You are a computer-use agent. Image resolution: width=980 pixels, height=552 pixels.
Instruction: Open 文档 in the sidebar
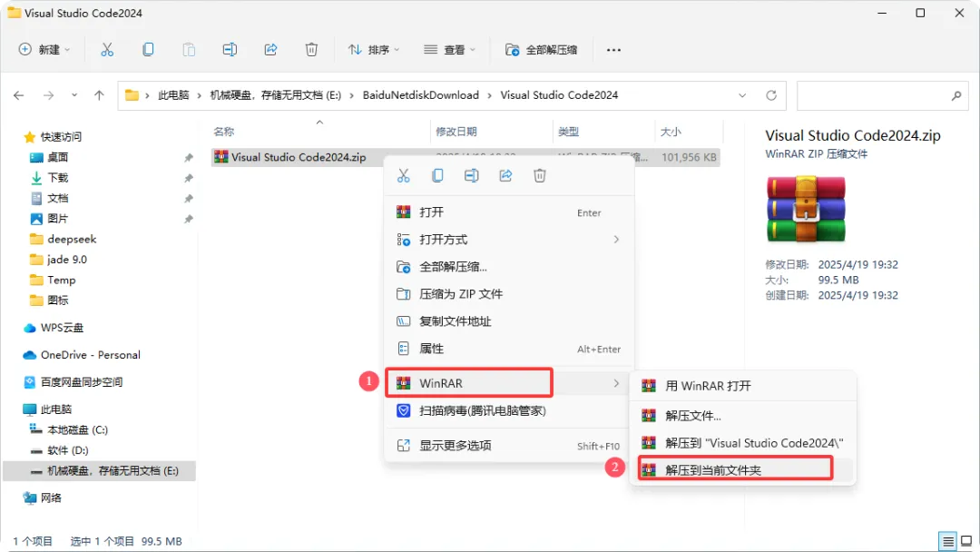[x=57, y=198]
